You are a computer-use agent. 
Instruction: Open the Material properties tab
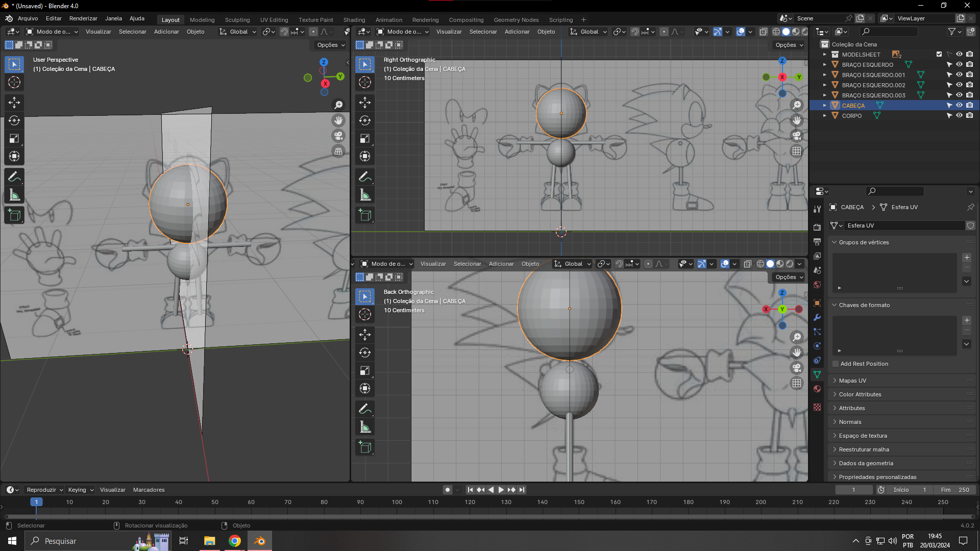click(817, 389)
